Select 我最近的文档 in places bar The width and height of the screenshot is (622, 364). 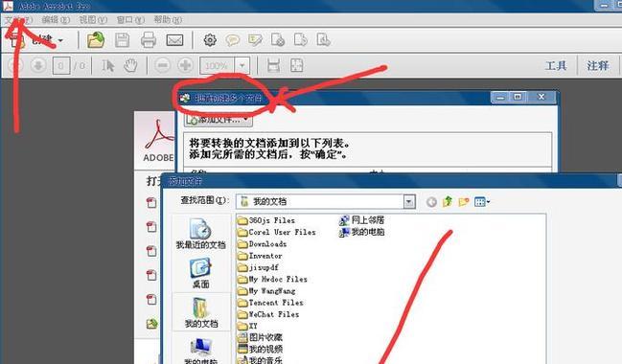200,234
